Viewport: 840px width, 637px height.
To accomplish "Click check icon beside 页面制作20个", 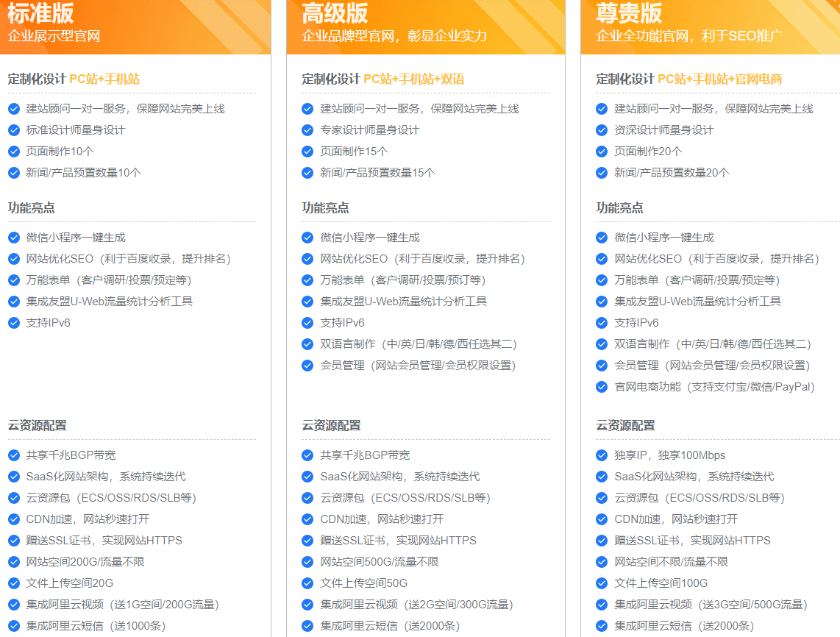I will tap(602, 152).
